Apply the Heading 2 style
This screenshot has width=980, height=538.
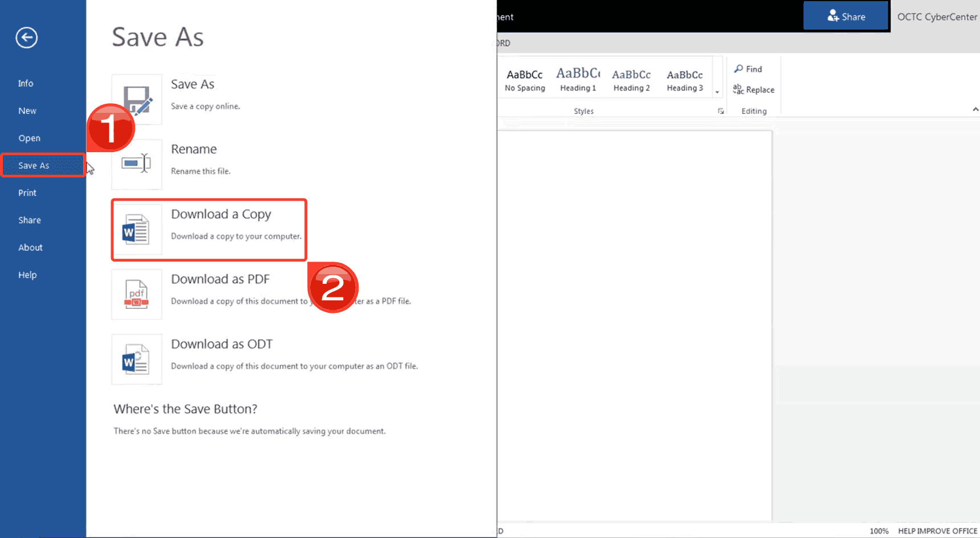click(x=631, y=80)
